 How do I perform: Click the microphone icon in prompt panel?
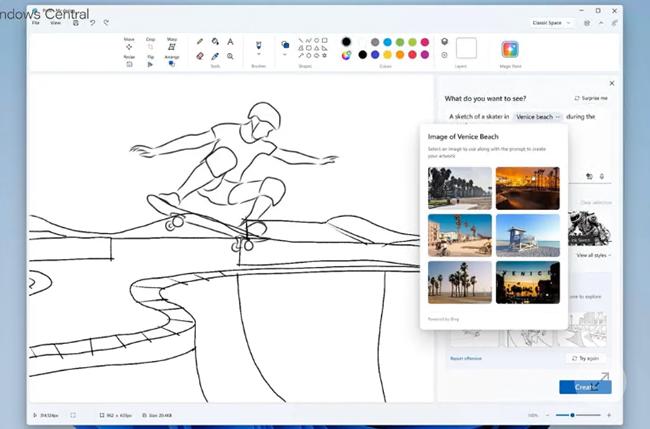pyautogui.click(x=602, y=176)
